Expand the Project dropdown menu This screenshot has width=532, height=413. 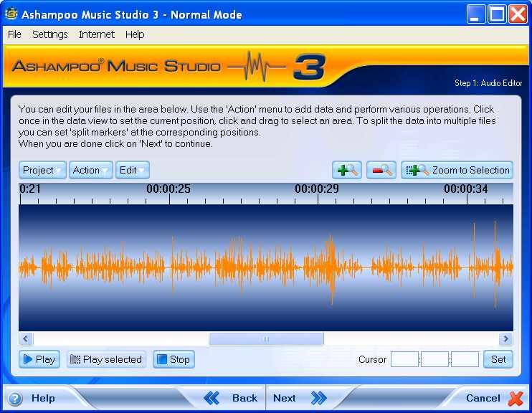43,170
